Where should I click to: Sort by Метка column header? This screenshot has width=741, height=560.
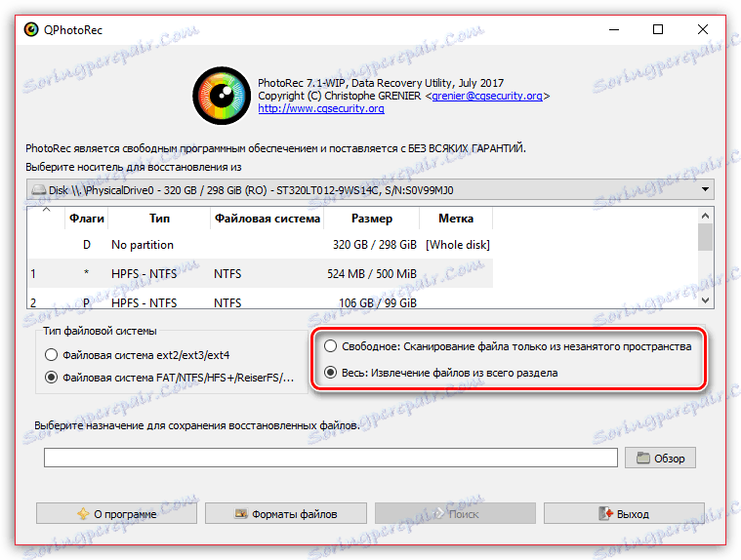click(x=456, y=219)
